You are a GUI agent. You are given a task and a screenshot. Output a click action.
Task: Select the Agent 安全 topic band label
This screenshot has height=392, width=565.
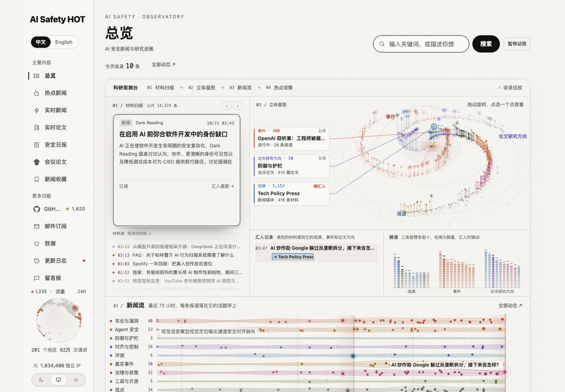click(x=127, y=329)
